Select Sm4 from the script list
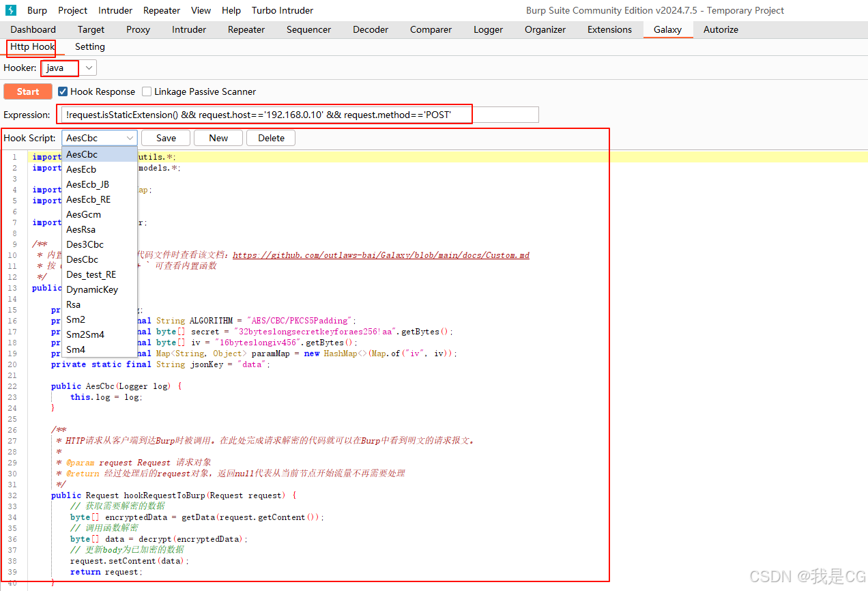This screenshot has width=868, height=591. pos(100,349)
